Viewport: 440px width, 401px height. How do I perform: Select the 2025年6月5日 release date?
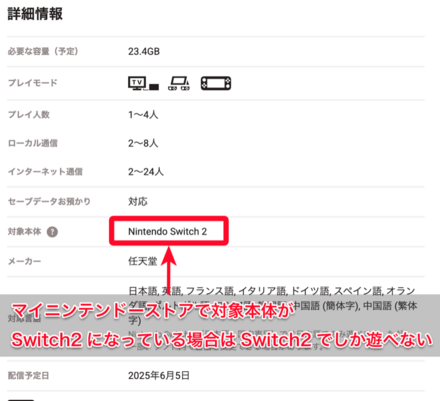159,376
